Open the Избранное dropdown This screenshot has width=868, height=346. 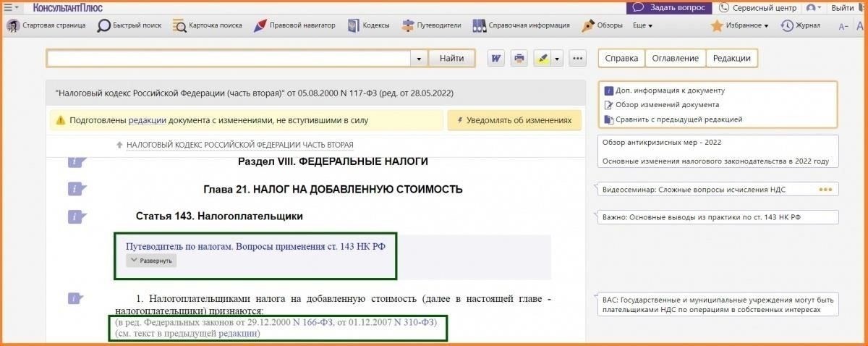coord(739,25)
